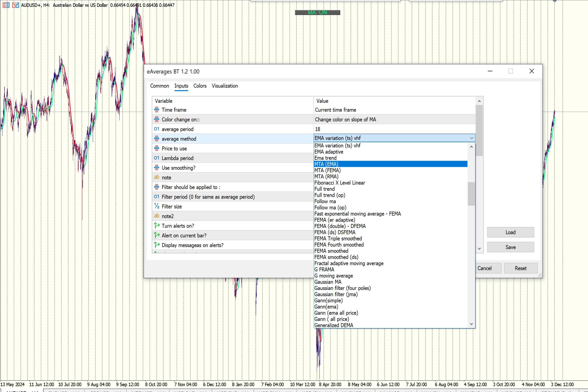Collapse the average method dropdown arrow
Image resolution: width=588 pixels, height=392 pixels.
pyautogui.click(x=471, y=138)
